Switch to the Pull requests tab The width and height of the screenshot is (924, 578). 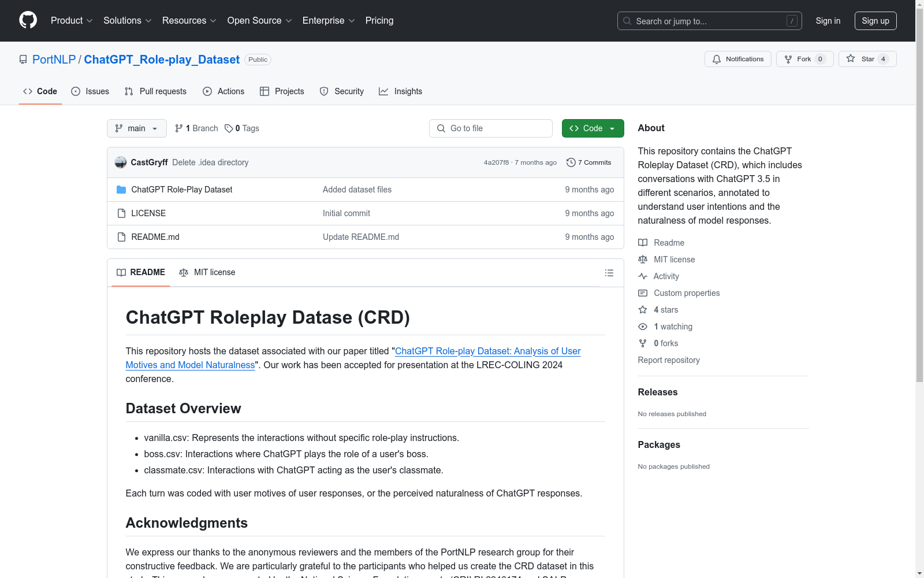155,91
